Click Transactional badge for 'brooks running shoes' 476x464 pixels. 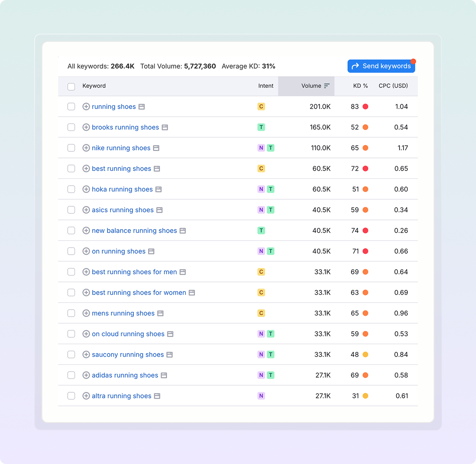coord(261,127)
